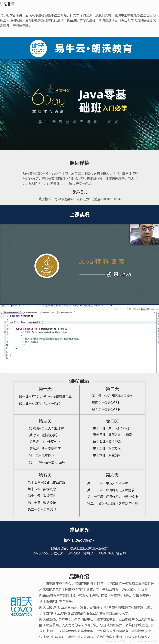The image size is (159, 644).
Task: Click '第二课--我的第一句Java代码'
Action: [40, 403]
